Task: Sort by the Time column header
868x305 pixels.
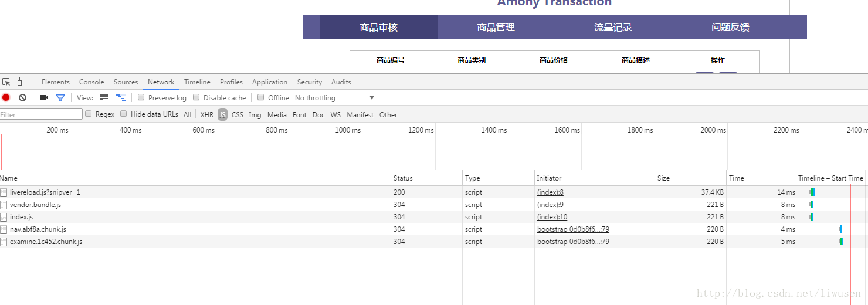Action: tap(762, 178)
